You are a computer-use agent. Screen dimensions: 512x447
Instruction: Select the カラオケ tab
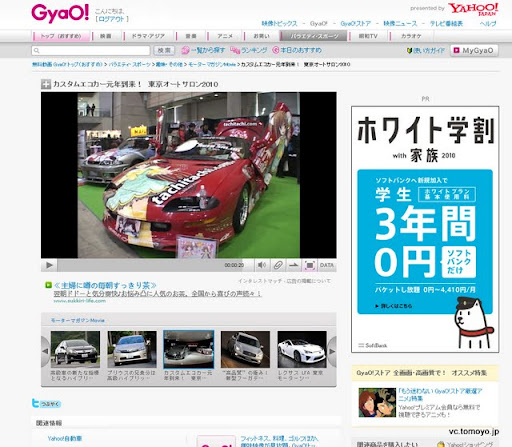tap(411, 36)
